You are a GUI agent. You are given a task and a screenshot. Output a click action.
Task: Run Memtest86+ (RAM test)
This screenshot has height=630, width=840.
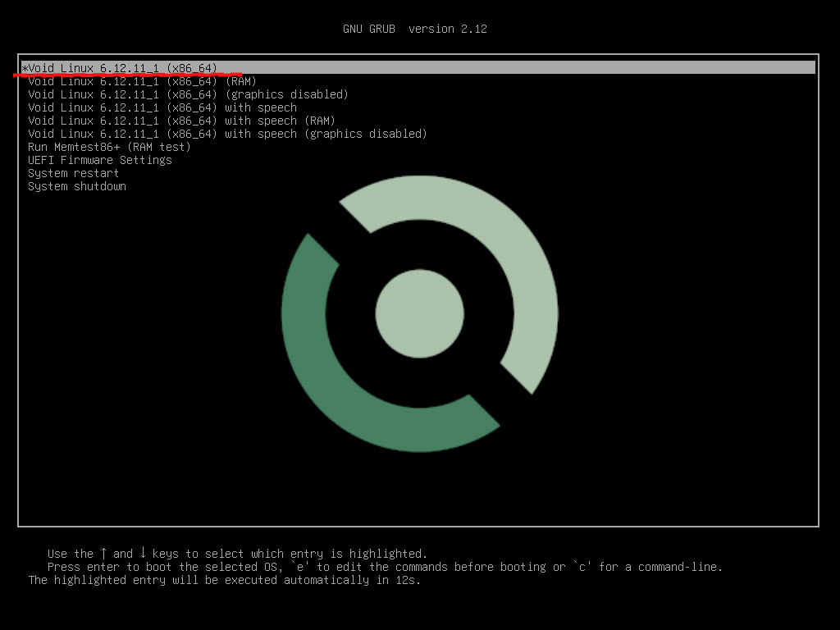(109, 147)
